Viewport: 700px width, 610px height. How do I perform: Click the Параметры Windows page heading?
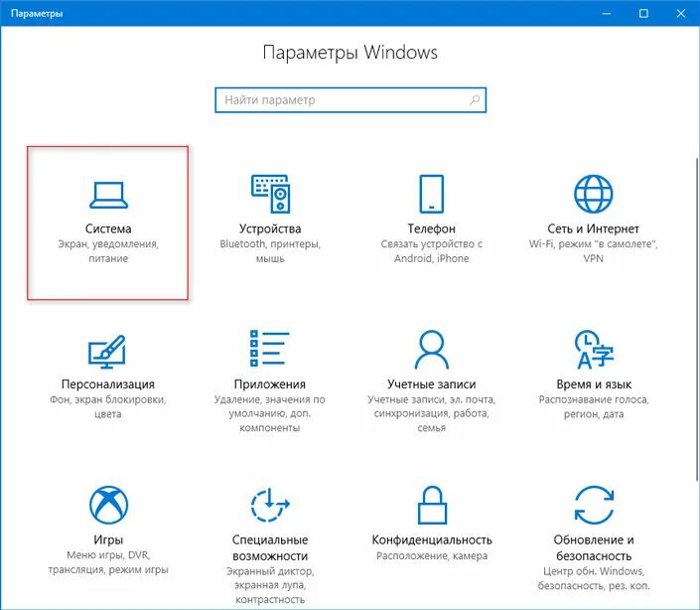coord(350,53)
